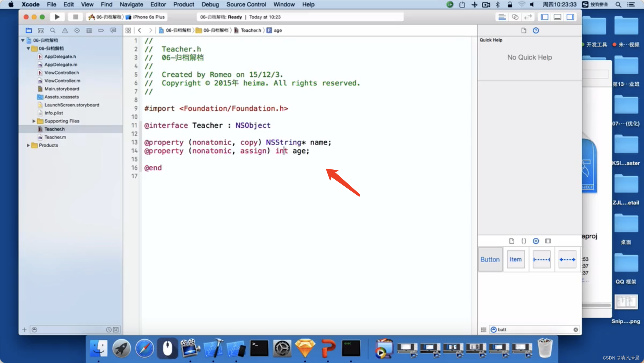Open the breakpoint navigator
The height and width of the screenshot is (363, 644).
101,30
